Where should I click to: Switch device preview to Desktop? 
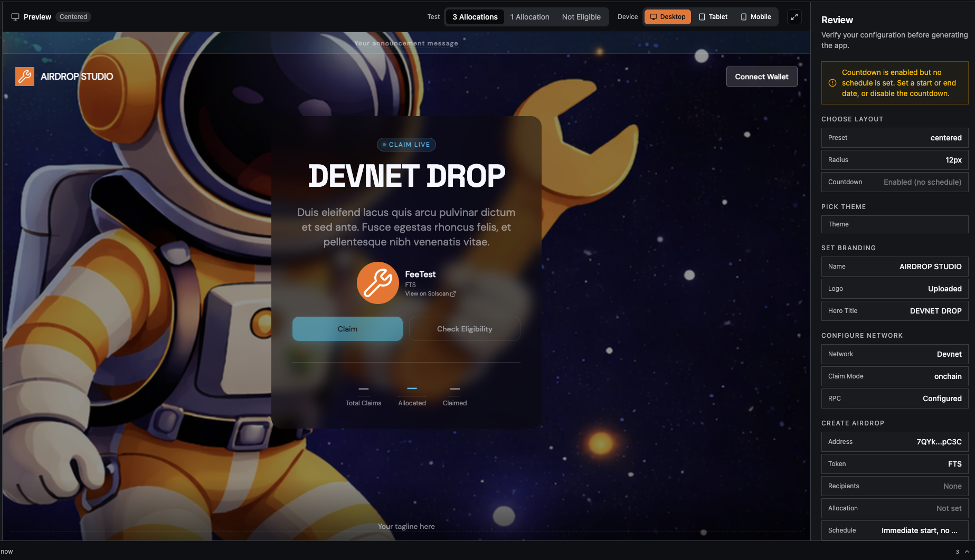click(667, 17)
